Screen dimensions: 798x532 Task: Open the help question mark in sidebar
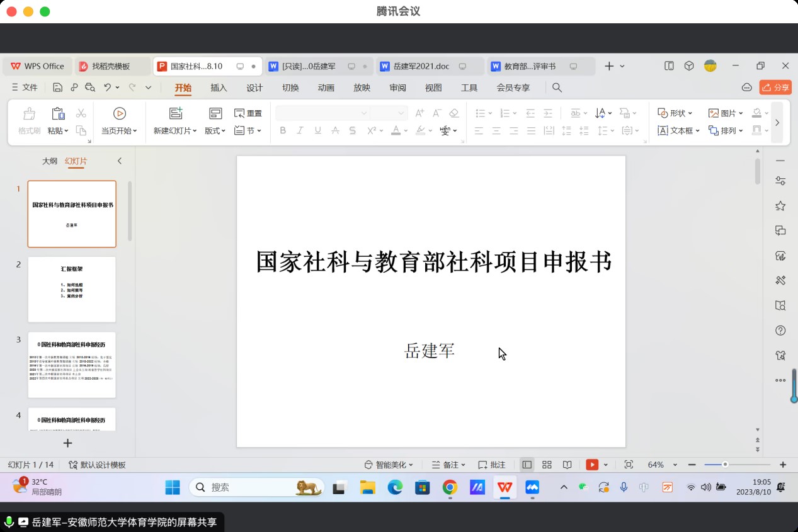tap(780, 331)
